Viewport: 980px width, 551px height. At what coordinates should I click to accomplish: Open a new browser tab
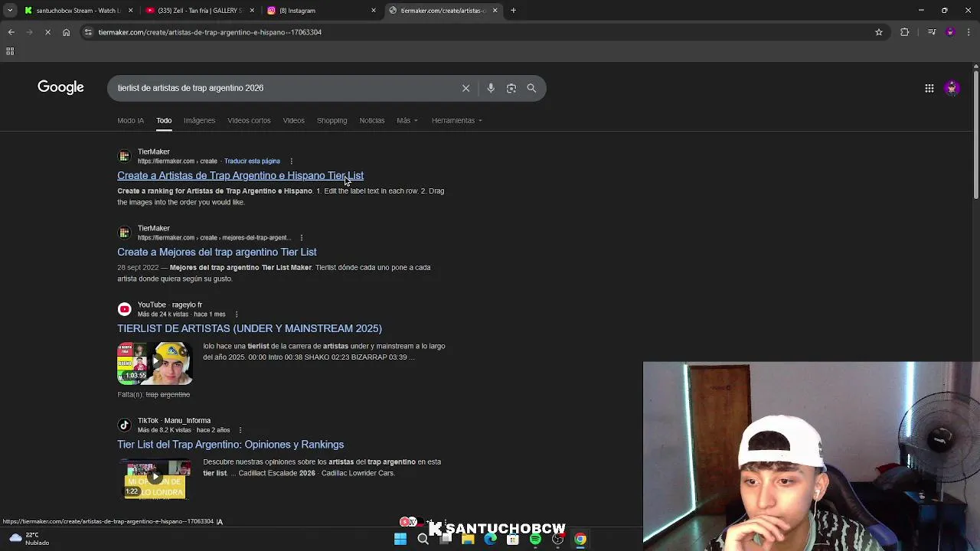[x=513, y=11]
